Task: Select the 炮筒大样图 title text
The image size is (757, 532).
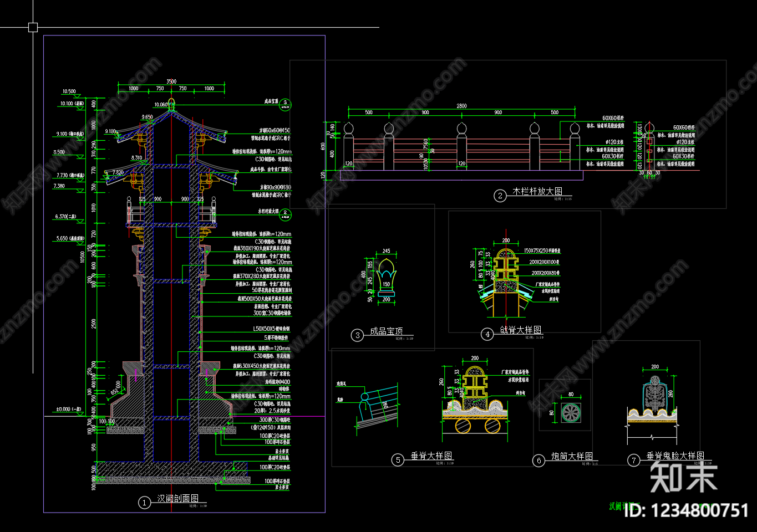Action: [572, 456]
